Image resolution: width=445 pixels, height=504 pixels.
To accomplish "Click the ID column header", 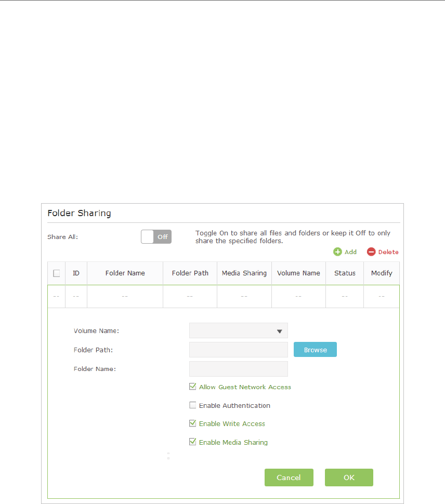I will (76, 273).
